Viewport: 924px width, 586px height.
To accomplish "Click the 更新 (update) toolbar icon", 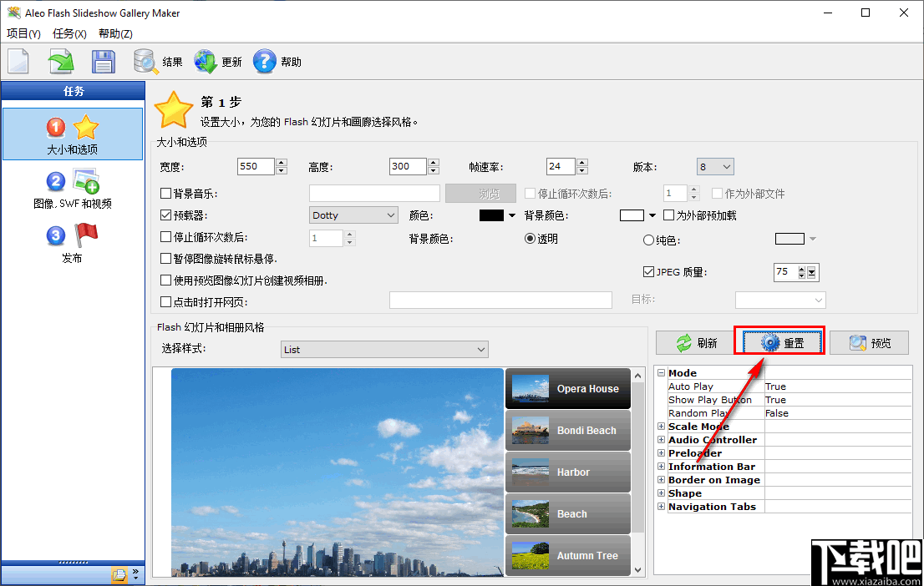I will coord(218,61).
